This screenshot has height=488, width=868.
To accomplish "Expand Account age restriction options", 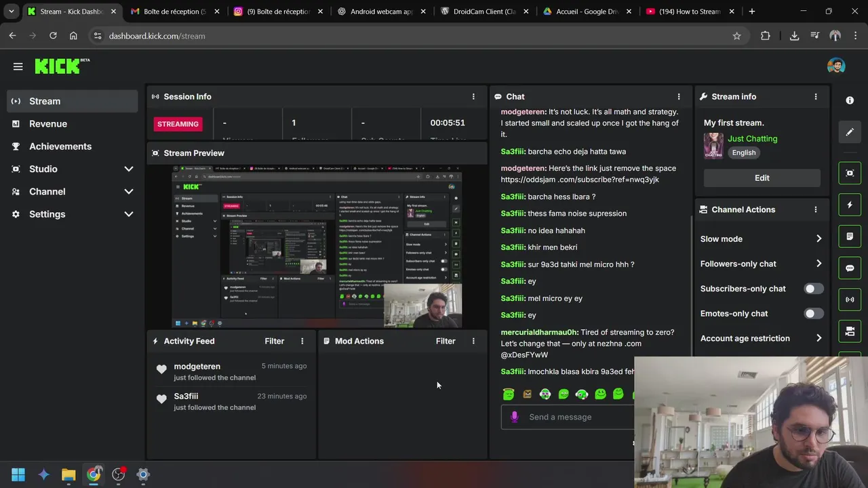I will [x=818, y=338].
